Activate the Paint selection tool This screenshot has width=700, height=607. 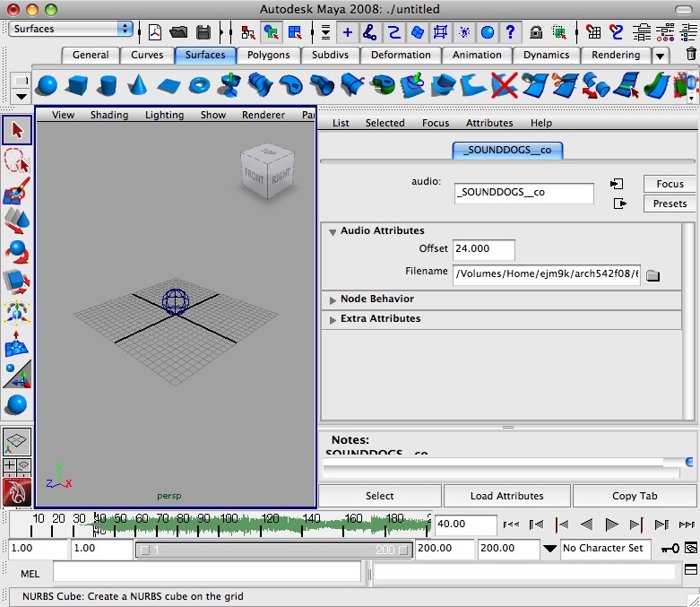(17, 191)
